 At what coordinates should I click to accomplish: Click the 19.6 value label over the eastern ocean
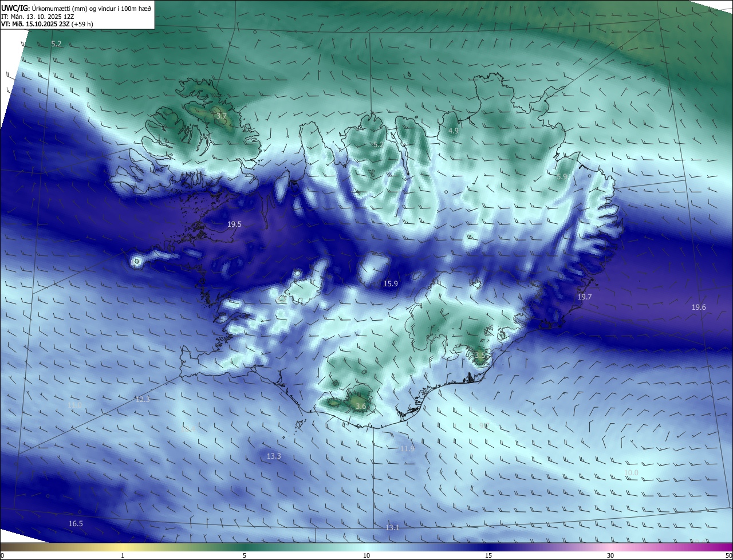[x=699, y=307]
